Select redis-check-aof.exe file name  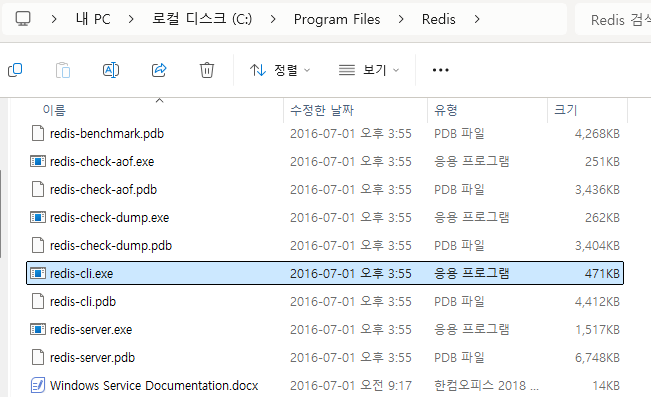[102, 162]
